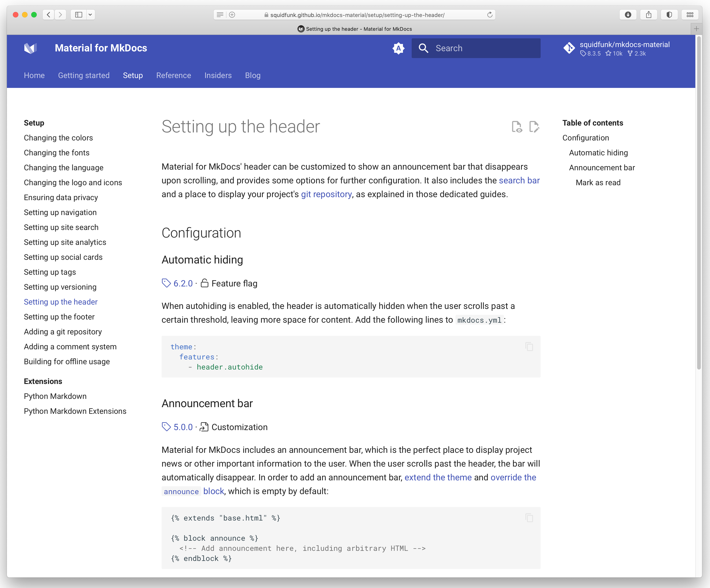Click the Safari downloads icon
Viewport: 710px width, 588px height.
coord(628,14)
